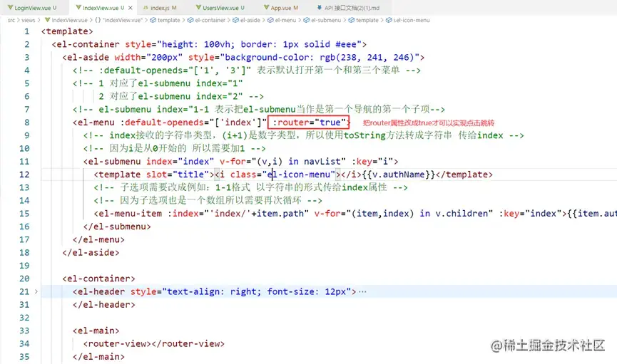Click the Vue icon in the IndexView.vue breadcrumb
This screenshot has width=617, height=364.
click(x=48, y=20)
